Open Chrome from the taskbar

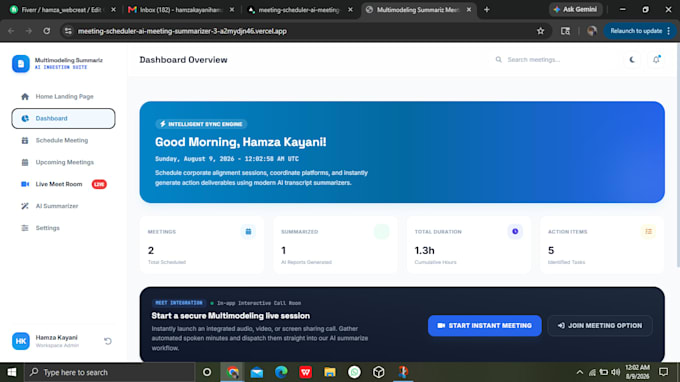coord(232,372)
